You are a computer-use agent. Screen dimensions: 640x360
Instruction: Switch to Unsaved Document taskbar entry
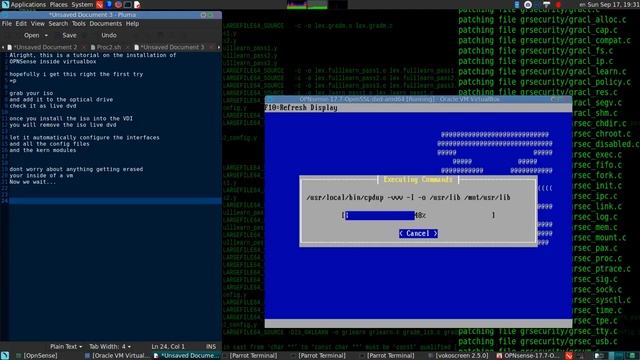click(186, 356)
